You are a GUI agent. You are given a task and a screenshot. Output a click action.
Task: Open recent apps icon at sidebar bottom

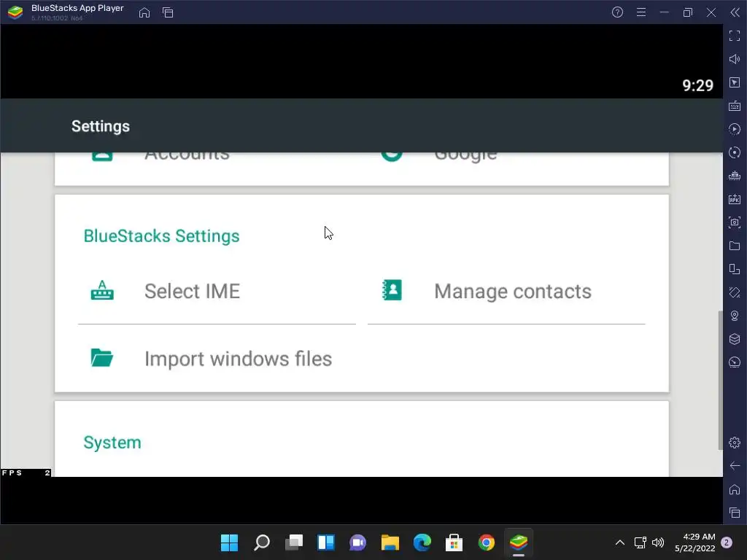735,513
